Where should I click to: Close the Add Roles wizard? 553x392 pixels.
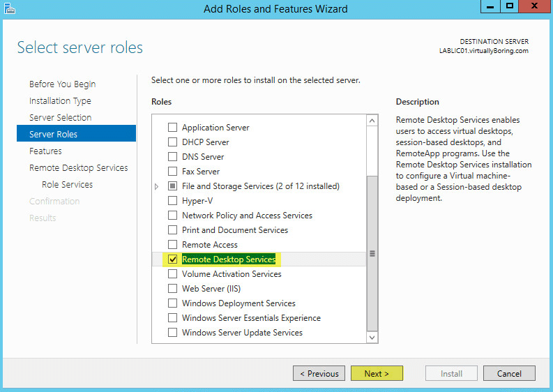click(x=534, y=6)
